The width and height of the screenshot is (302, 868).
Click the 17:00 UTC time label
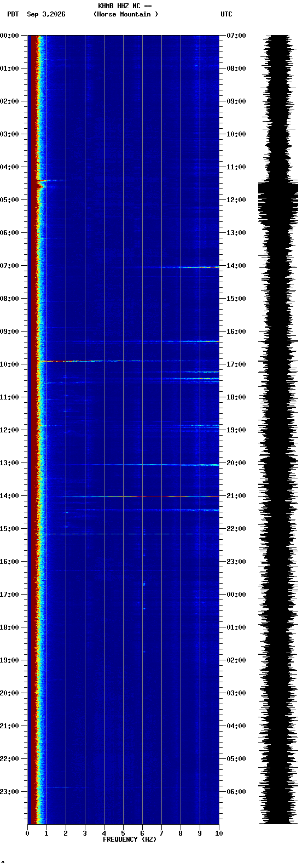point(236,364)
